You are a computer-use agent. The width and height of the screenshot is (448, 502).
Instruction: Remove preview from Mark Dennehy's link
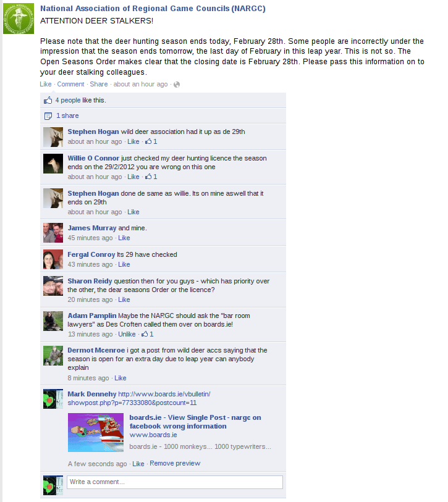click(x=175, y=463)
